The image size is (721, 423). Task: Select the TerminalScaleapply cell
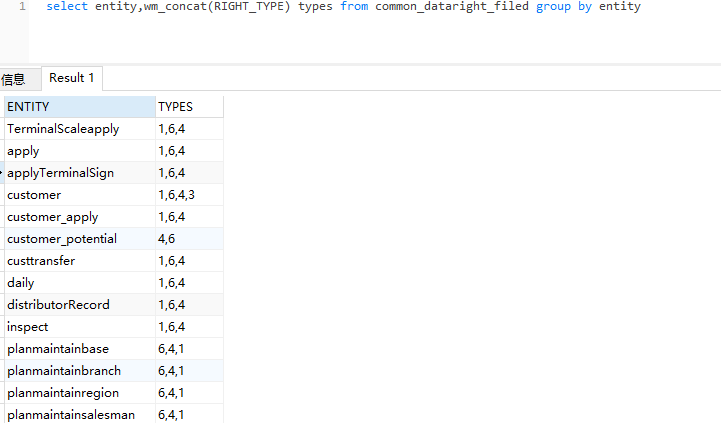(x=80, y=129)
